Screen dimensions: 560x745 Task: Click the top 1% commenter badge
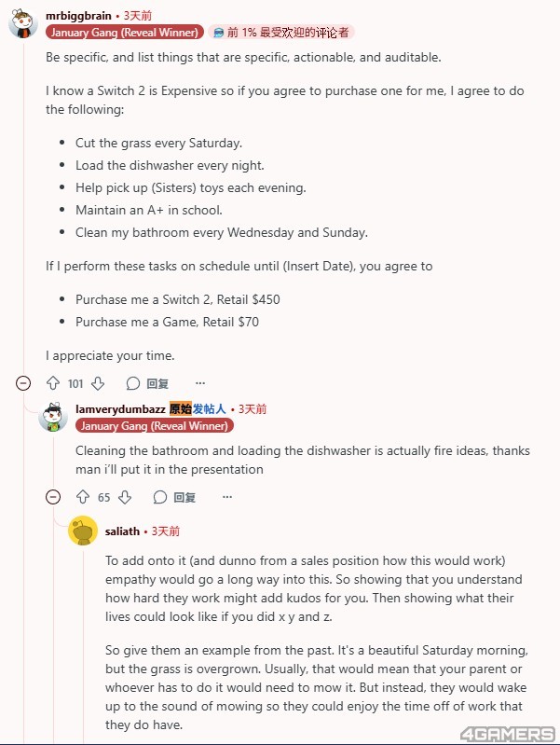pos(281,33)
